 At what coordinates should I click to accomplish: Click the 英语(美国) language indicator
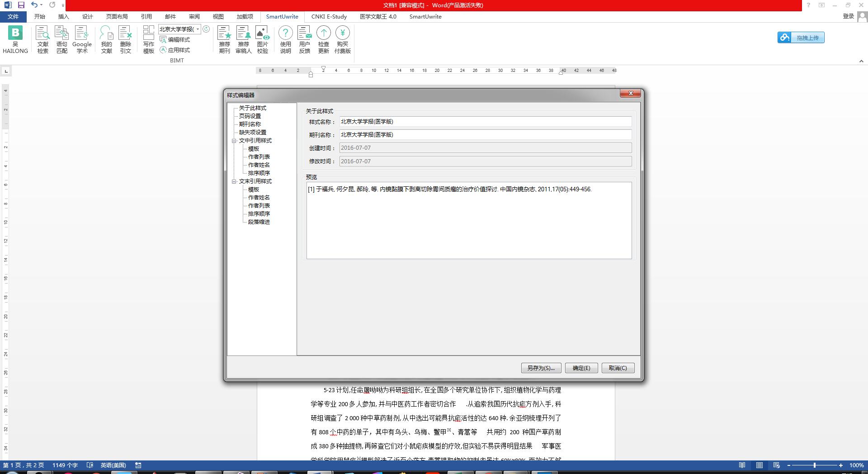pyautogui.click(x=113, y=465)
